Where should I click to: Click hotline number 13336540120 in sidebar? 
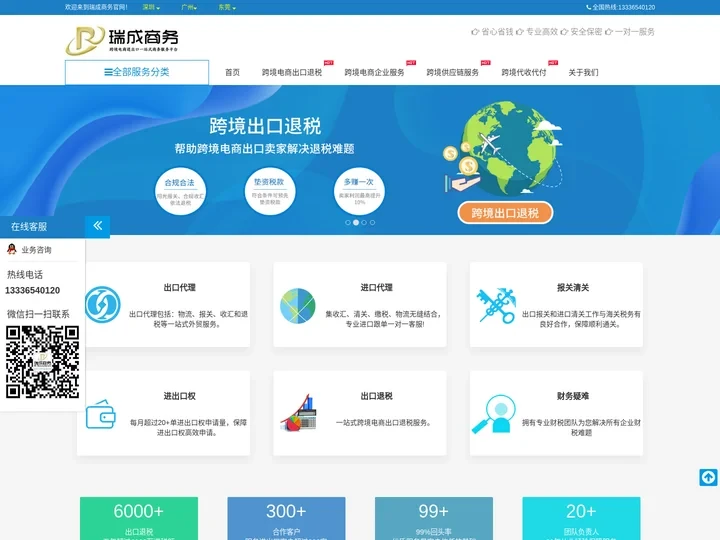[33, 290]
